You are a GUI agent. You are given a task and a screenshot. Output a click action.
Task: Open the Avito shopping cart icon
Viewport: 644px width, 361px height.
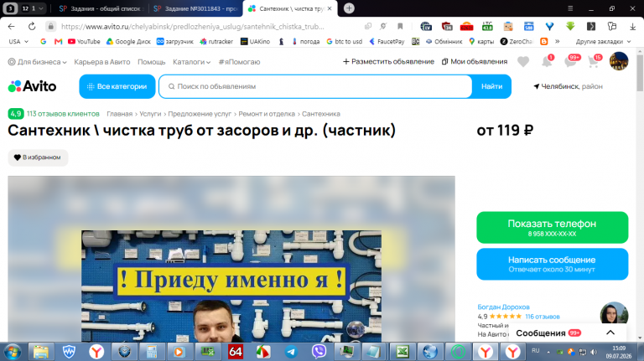point(593,61)
